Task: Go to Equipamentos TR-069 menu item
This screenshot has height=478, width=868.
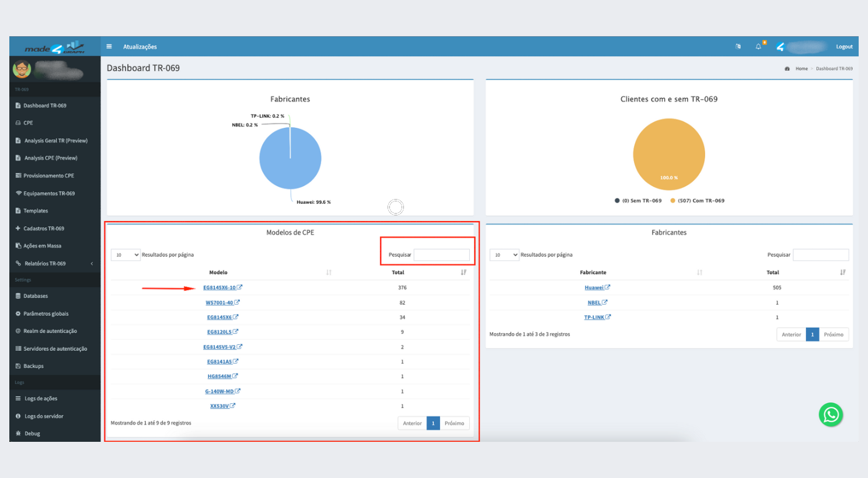Action: pos(49,194)
